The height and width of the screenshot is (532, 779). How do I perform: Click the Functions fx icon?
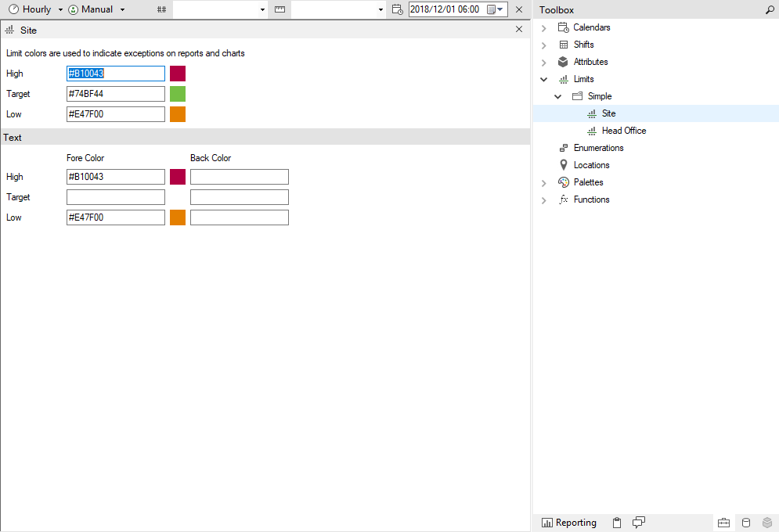(564, 199)
